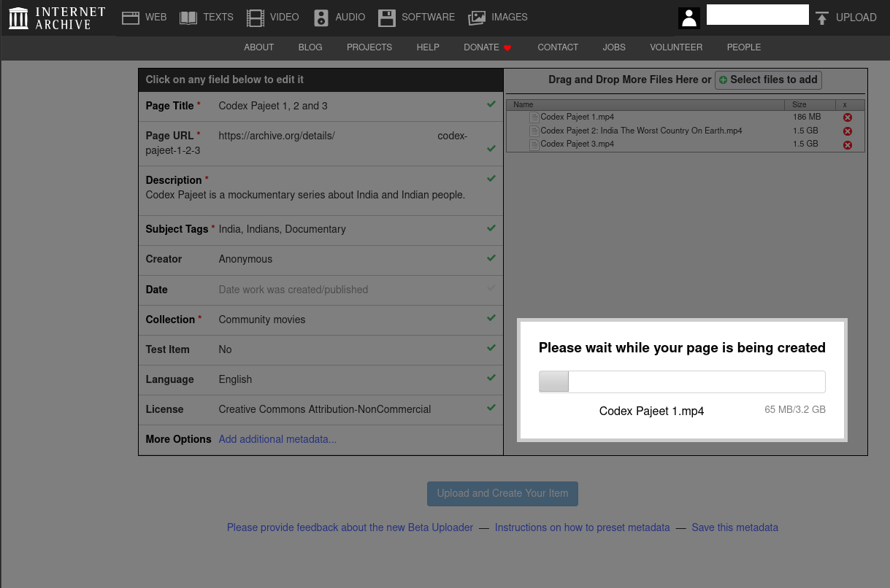Open instructions on how to preset metadata
This screenshot has width=890, height=588.
(x=582, y=527)
